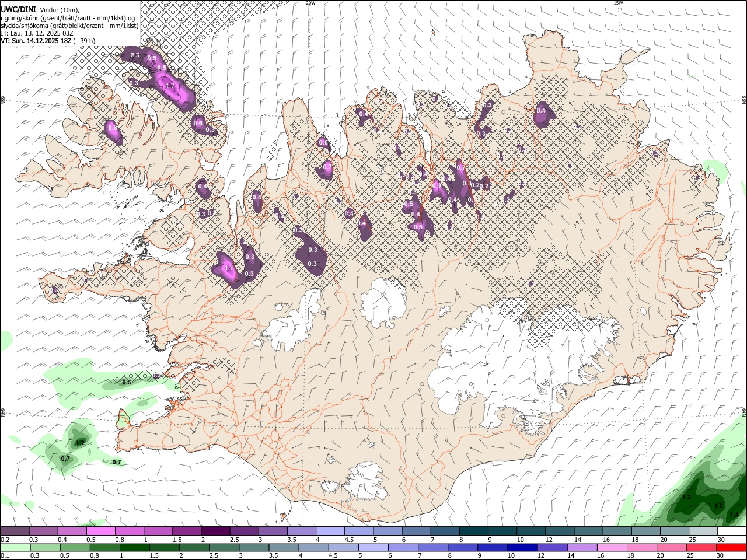Viewport: 747px width, 560px height.
Task: Pick the red-pink 25 swatch in rain legend
Action: [x=702, y=547]
